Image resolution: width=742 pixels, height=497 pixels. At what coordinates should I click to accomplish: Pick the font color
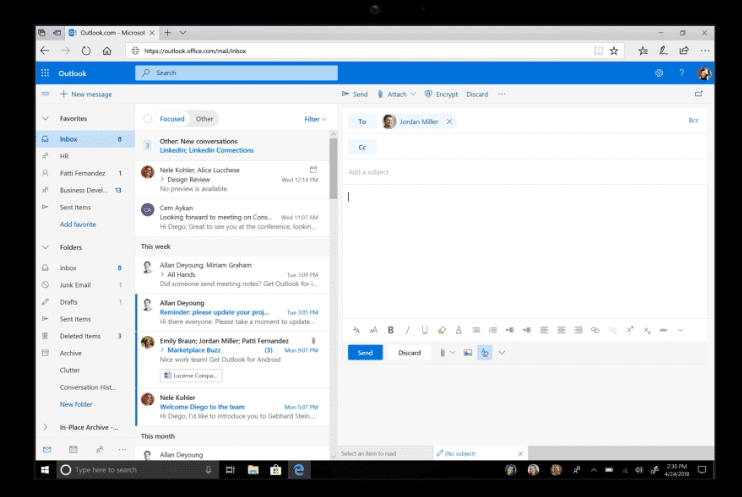click(x=459, y=330)
